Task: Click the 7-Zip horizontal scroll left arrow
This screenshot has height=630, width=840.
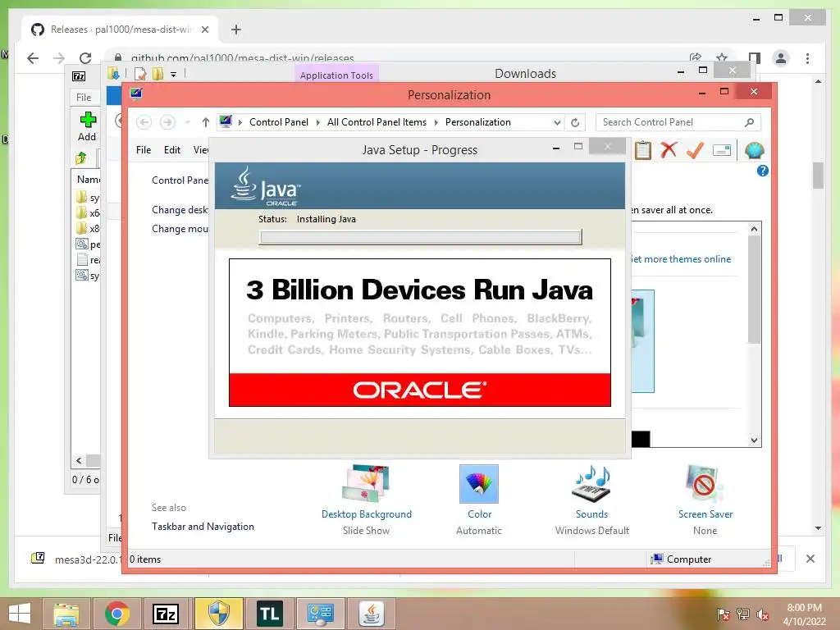Action: [80, 460]
